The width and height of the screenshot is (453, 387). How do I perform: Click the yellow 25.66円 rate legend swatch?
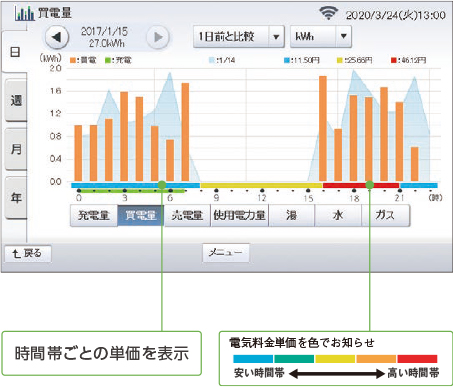[x=340, y=60]
